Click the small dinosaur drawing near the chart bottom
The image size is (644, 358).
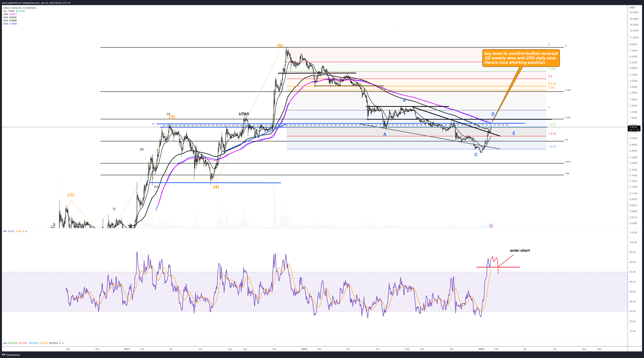pyautogui.click(x=53, y=226)
